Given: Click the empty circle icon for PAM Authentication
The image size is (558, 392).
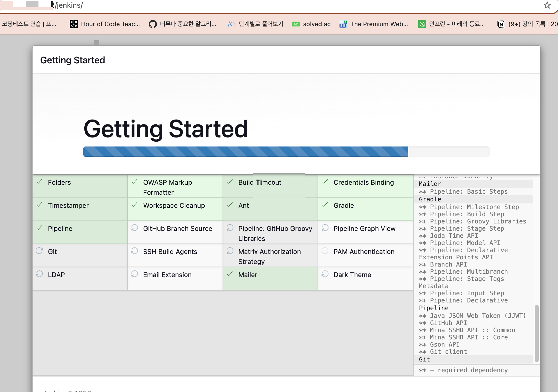Looking at the screenshot, I should point(325,251).
